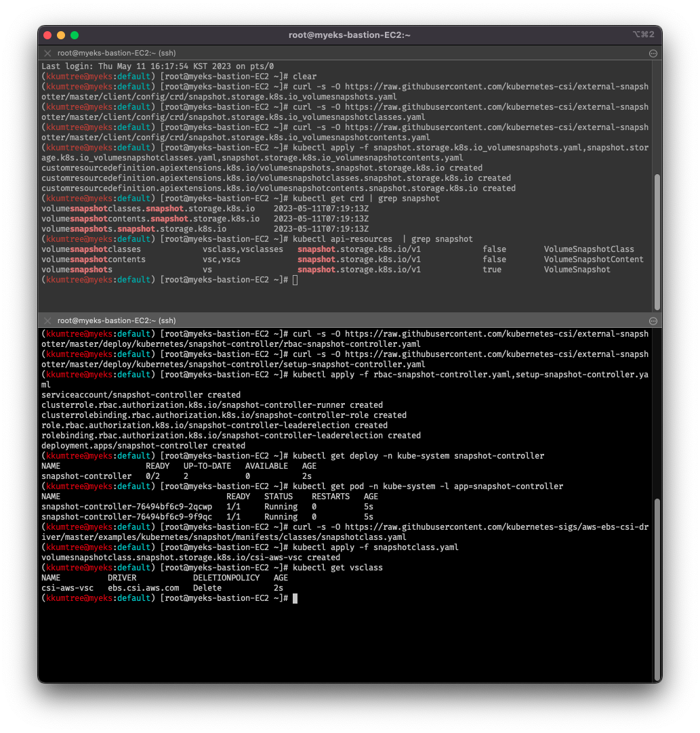Click 'serviceaccount/snapshot-controller created' line

tap(141, 395)
